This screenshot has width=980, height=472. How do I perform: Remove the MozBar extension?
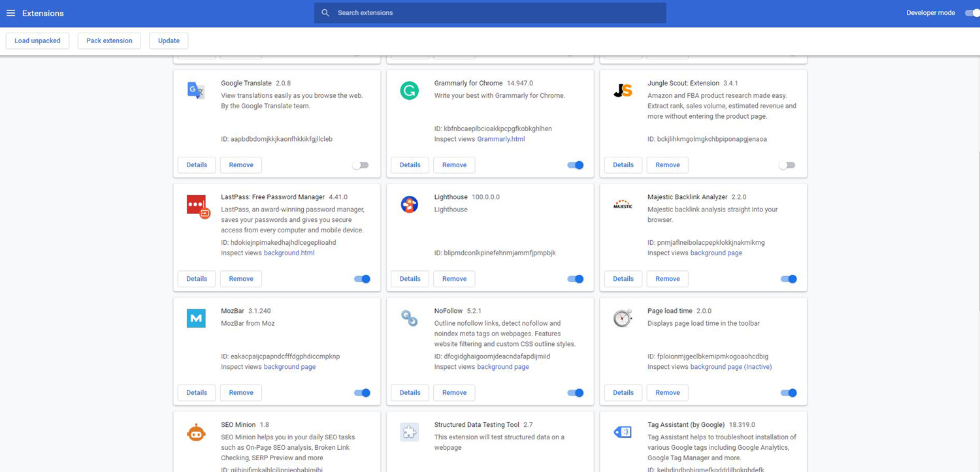pos(241,393)
